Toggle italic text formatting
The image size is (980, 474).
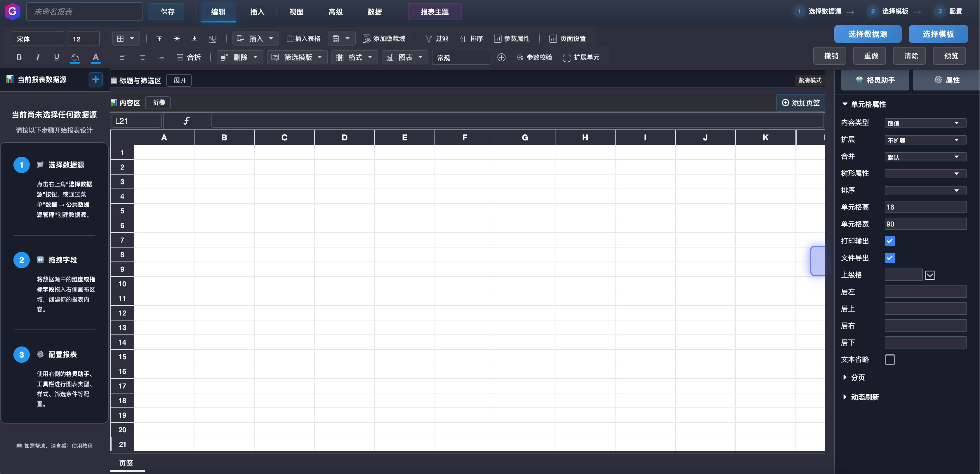tap(38, 57)
